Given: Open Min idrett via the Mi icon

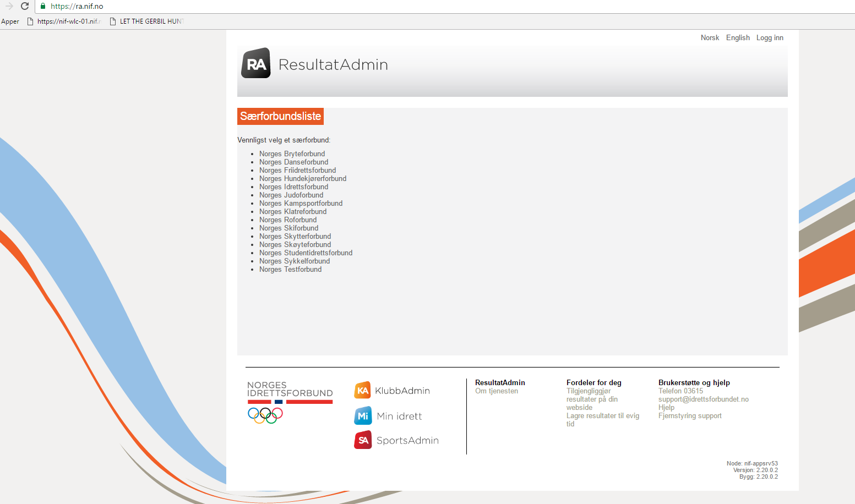Looking at the screenshot, I should pos(363,415).
